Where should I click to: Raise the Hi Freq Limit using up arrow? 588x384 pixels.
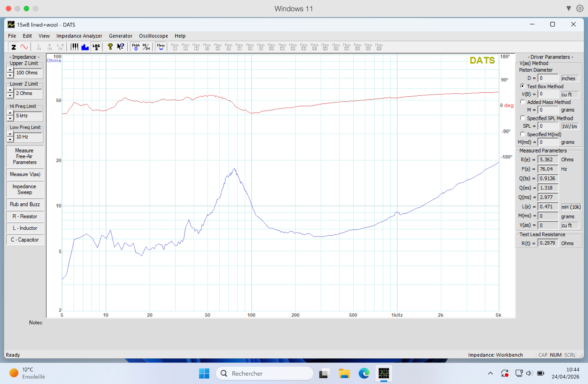10,113
